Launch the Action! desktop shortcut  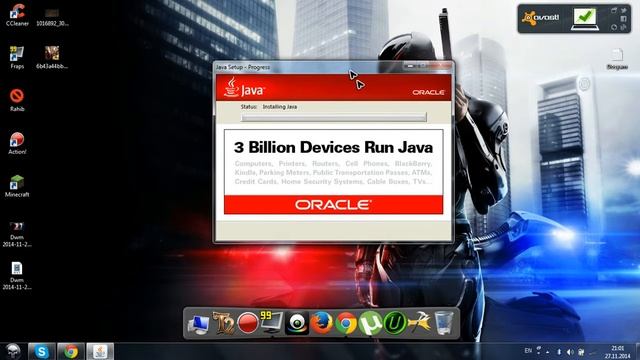[17, 143]
